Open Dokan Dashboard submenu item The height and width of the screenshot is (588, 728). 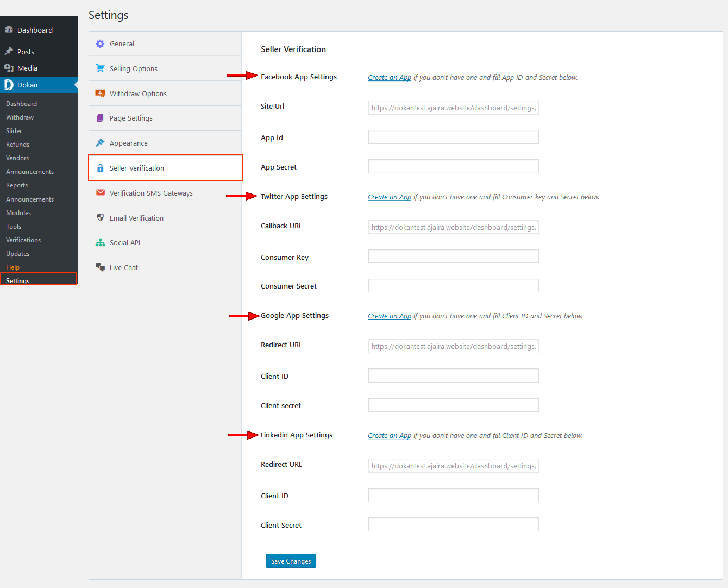[x=21, y=104]
